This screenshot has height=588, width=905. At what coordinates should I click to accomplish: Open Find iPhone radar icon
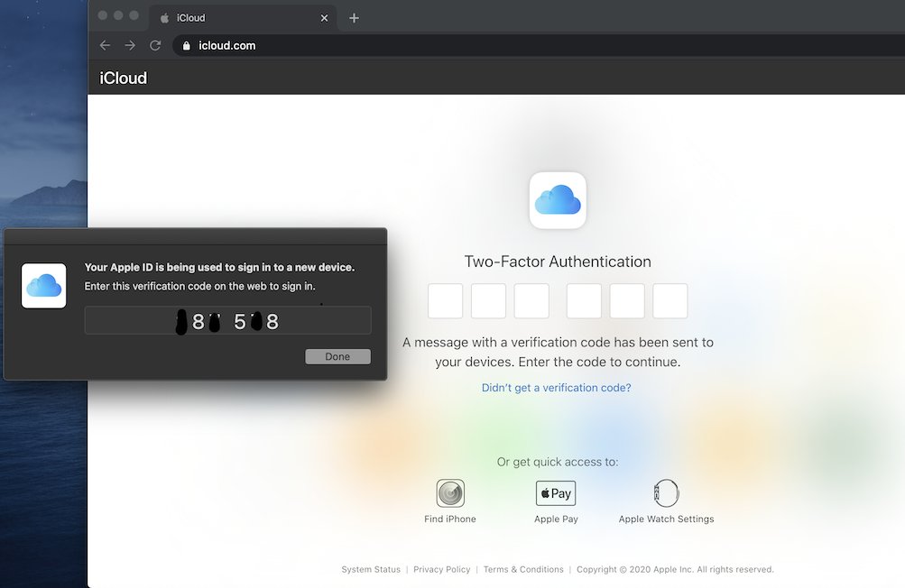click(x=450, y=493)
